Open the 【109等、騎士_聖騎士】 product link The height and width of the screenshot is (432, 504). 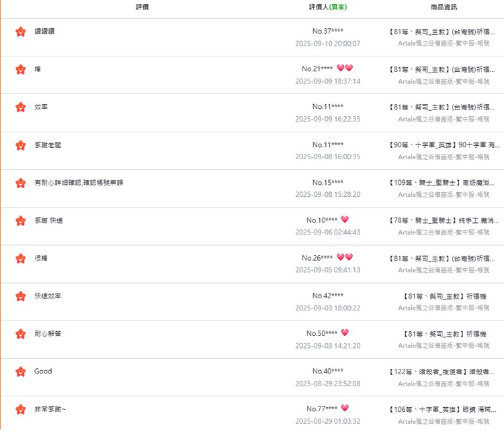coord(442,183)
